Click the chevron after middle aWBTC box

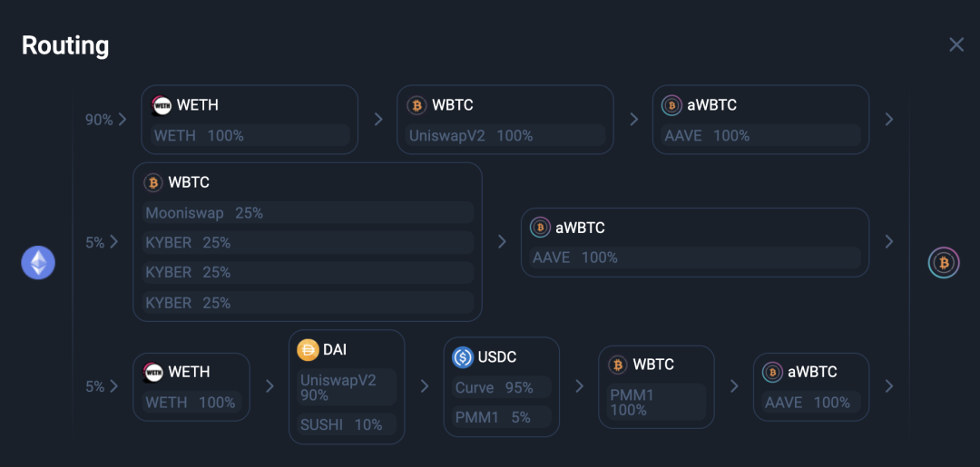click(x=889, y=241)
